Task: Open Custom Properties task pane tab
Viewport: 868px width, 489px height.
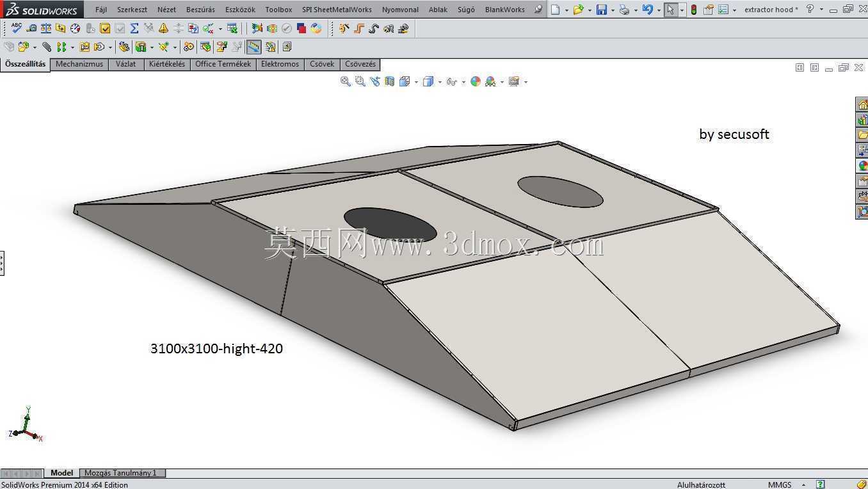Action: click(x=862, y=181)
